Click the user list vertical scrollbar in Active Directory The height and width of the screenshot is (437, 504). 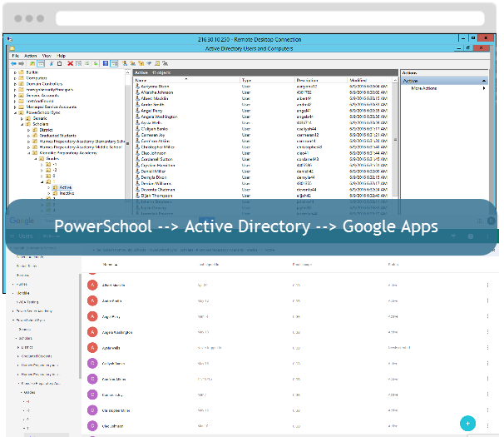point(395,140)
